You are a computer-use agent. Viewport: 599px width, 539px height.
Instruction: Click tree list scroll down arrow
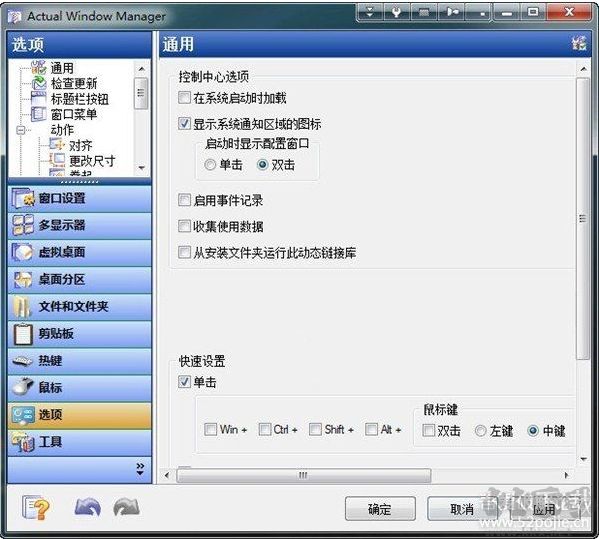tap(142, 168)
